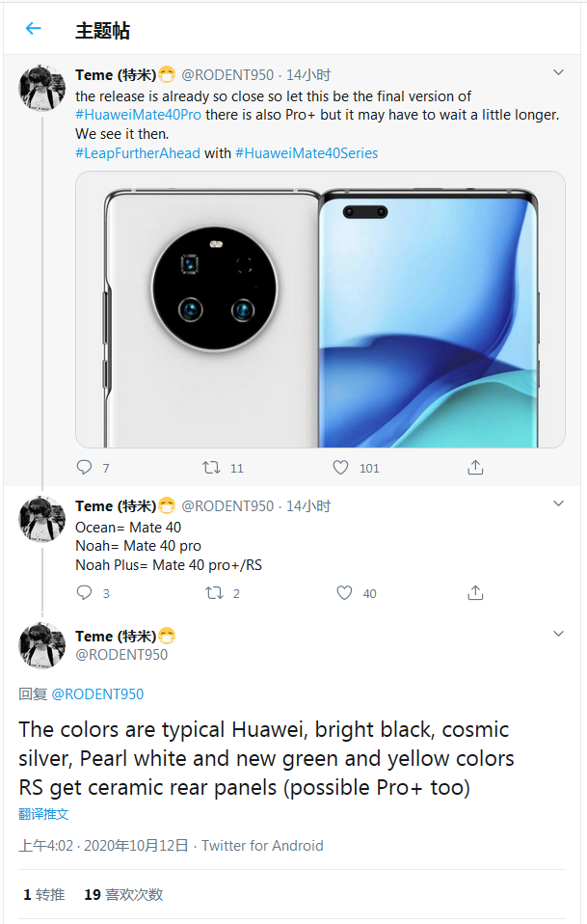Image resolution: width=587 pixels, height=924 pixels.
Task: Reply to the first Mate40Pro tweet
Action: click(x=85, y=468)
